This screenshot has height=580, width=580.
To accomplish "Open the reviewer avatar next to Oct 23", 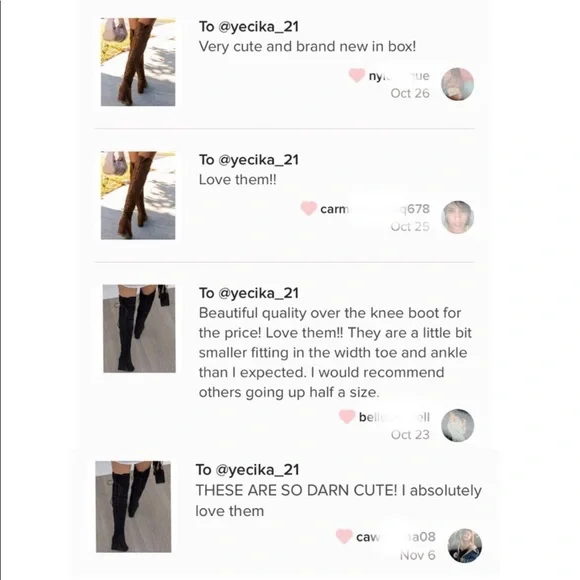I will point(458,425).
